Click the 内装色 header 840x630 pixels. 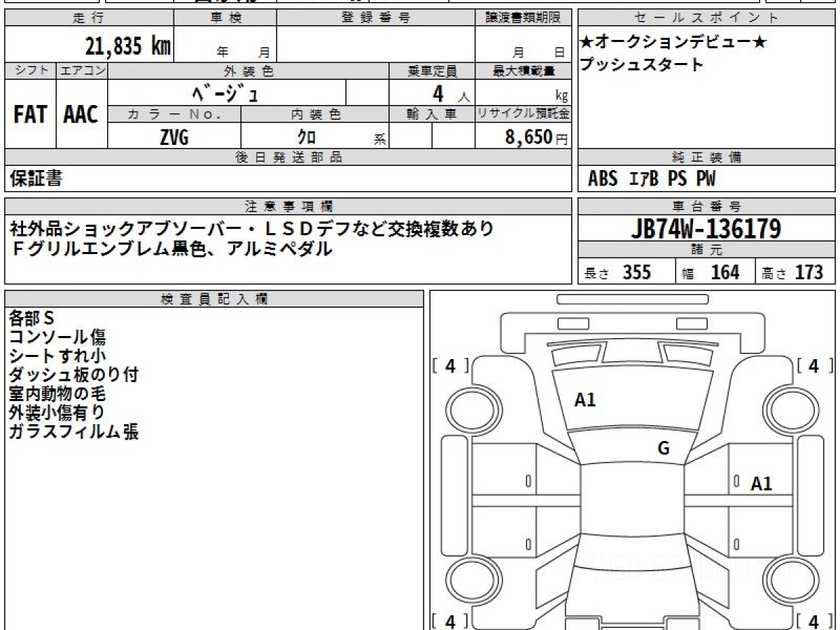315,114
